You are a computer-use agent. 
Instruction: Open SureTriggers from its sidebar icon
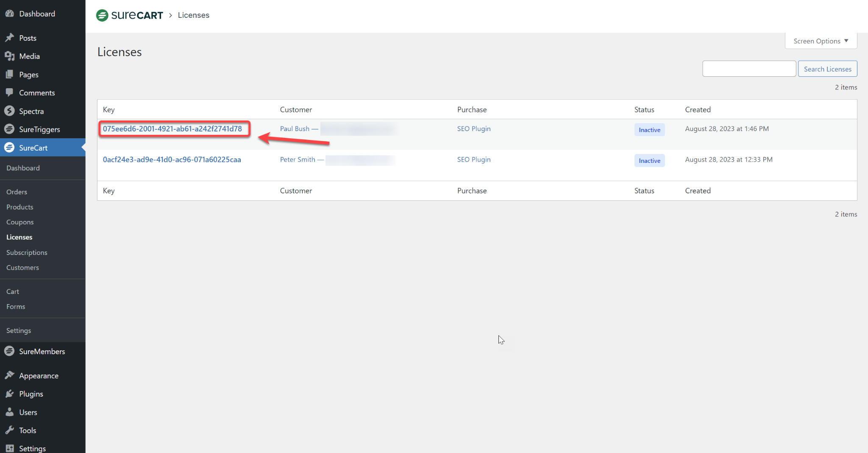[x=10, y=129]
